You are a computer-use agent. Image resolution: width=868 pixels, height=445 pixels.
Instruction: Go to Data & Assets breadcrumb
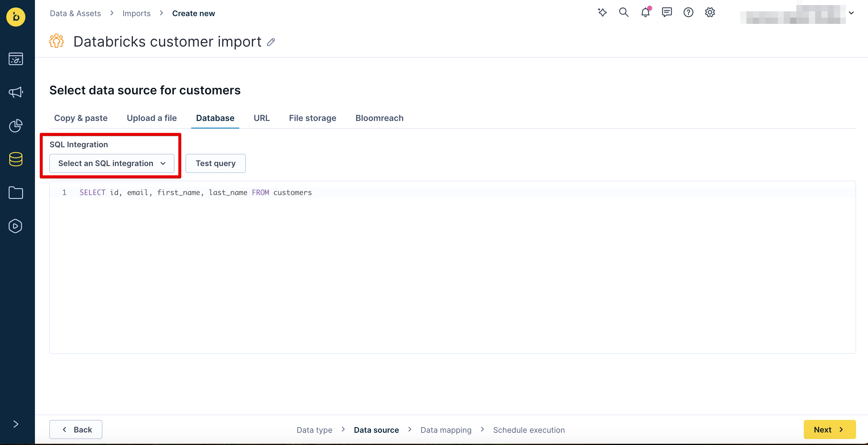coord(76,13)
